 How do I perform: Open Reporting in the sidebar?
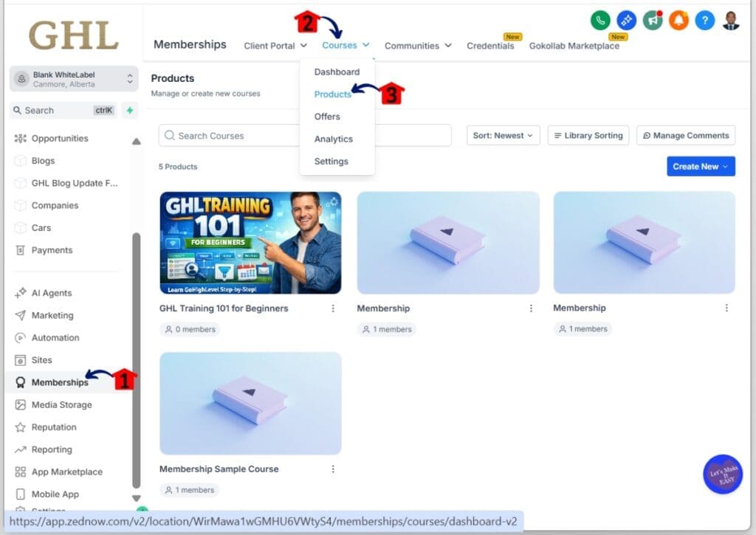(x=52, y=449)
